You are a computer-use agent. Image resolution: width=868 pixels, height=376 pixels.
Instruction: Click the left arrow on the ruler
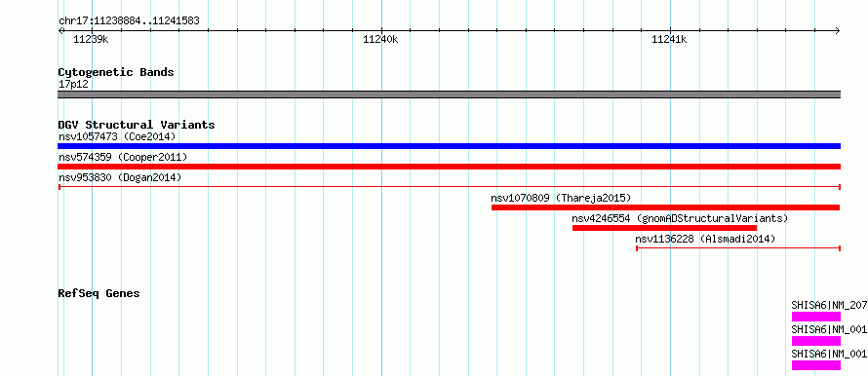point(60,30)
